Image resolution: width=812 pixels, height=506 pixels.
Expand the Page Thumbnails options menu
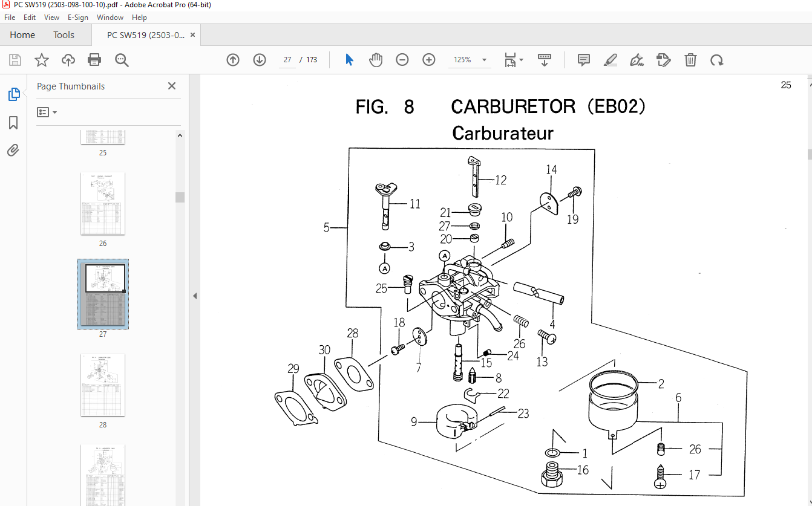[47, 112]
